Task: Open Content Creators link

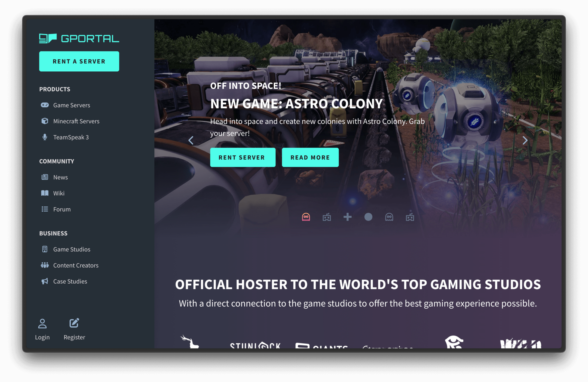Action: pos(76,265)
